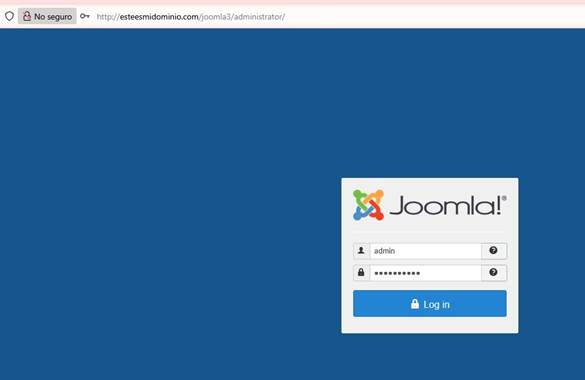Focus the masked password field

click(x=425, y=273)
